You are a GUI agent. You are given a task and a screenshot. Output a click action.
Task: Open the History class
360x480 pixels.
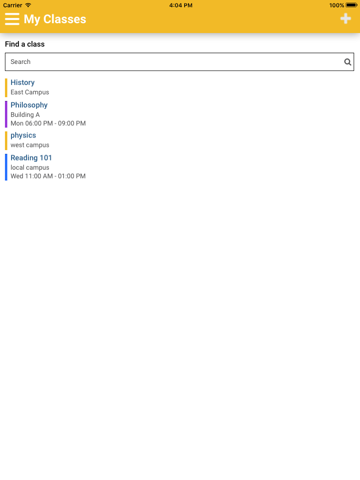pyautogui.click(x=22, y=82)
